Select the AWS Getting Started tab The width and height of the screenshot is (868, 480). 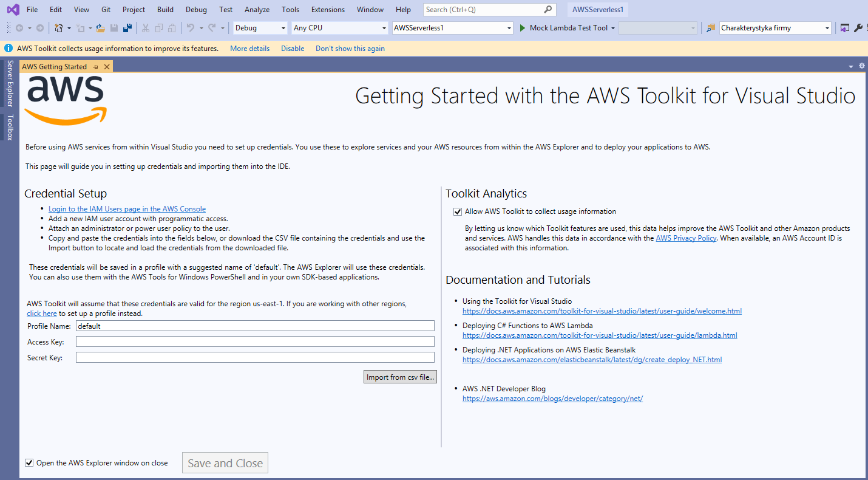(x=55, y=67)
